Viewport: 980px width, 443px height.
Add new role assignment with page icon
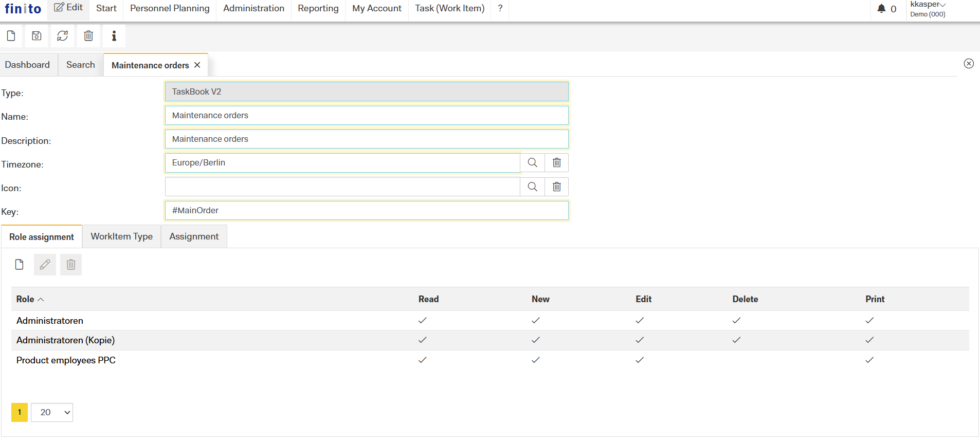pos(20,265)
